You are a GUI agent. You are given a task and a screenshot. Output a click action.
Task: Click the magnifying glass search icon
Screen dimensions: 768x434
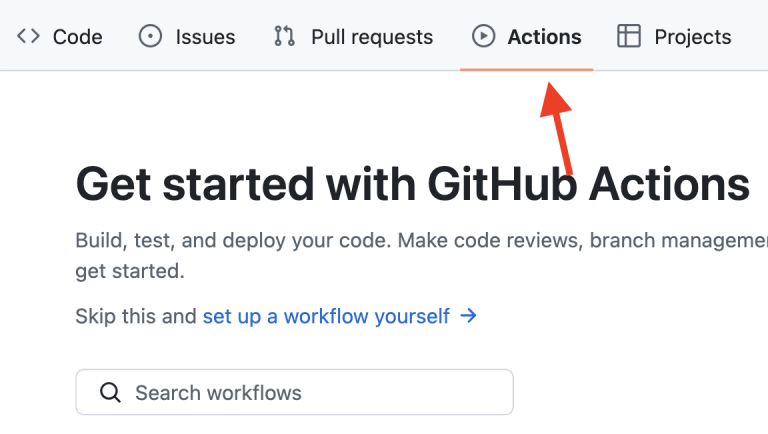tap(111, 392)
